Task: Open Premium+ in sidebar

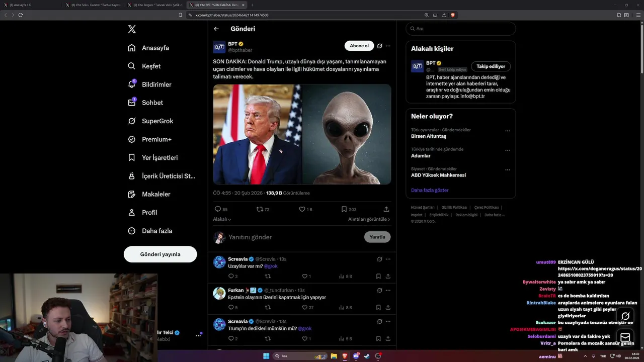Action: pyautogui.click(x=149, y=139)
